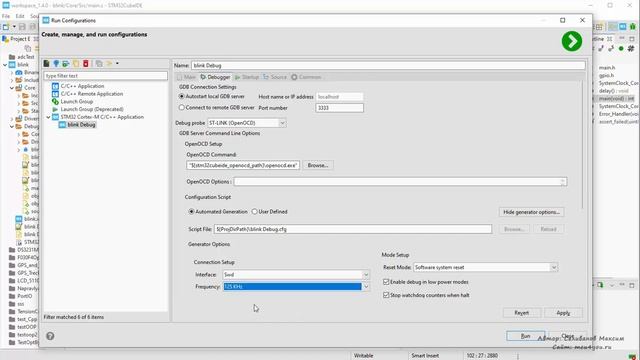Collapse all configurations in the tree
The image size is (640, 360).
click(x=99, y=63)
